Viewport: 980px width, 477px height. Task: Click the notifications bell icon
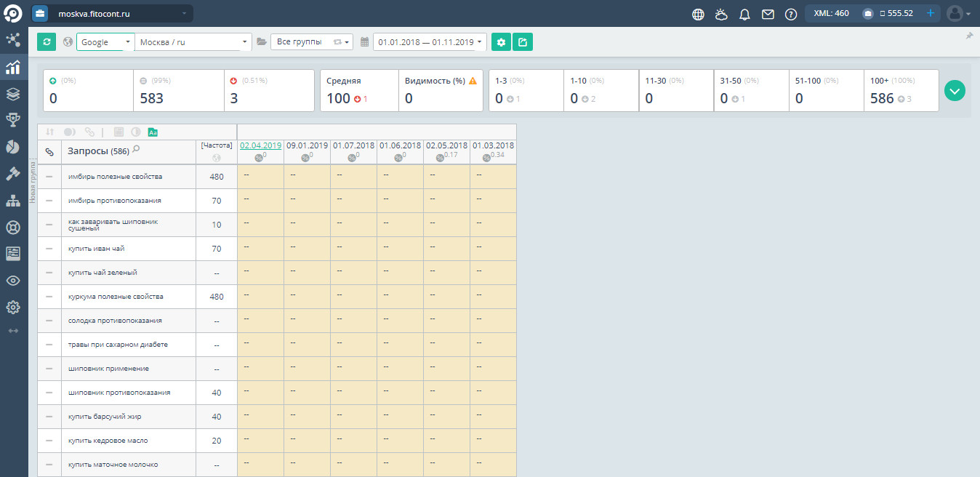(744, 14)
